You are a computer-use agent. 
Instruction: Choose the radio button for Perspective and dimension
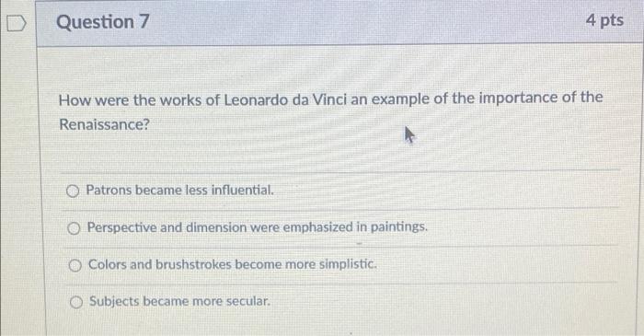[74, 228]
